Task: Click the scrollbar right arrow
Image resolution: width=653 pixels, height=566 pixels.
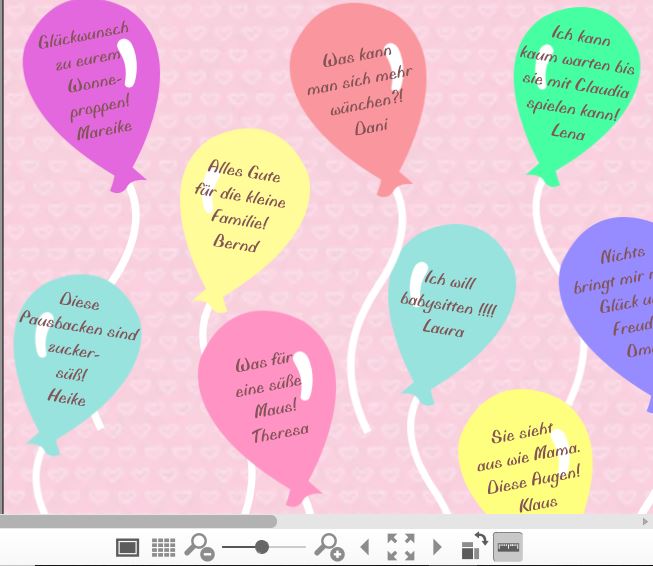Action: tap(646, 521)
